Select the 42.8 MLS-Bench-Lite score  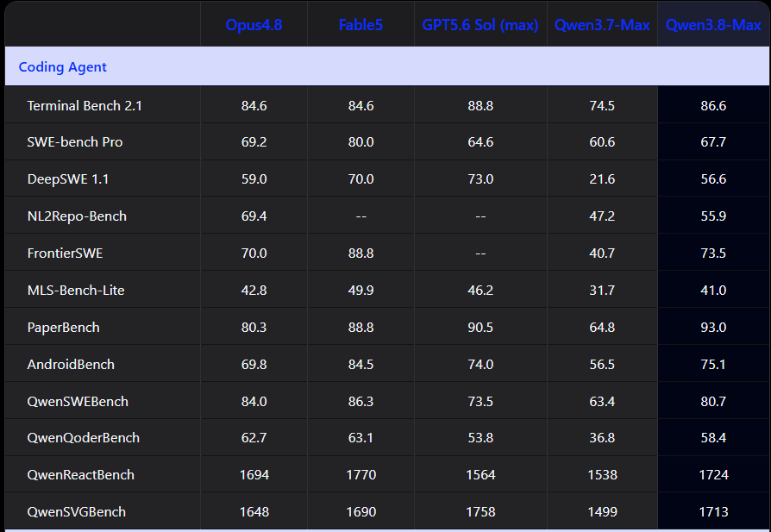pos(254,290)
